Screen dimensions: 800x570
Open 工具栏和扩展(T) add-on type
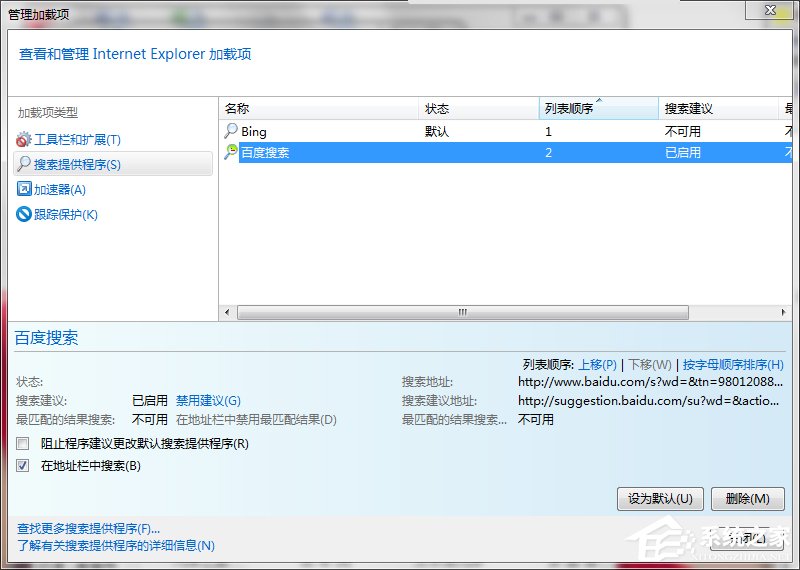77,139
